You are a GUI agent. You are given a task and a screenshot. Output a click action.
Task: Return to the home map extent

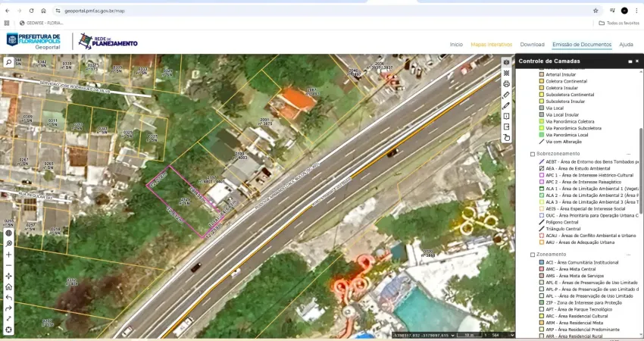(8, 286)
